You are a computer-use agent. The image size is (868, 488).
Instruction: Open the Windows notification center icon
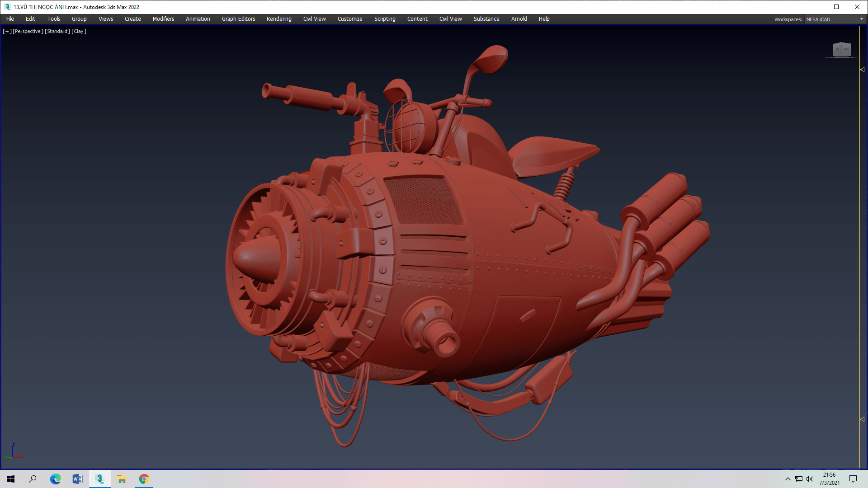click(853, 479)
